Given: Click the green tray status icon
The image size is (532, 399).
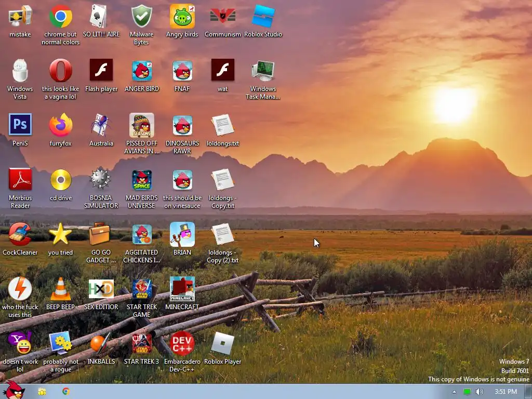Looking at the screenshot, I should coord(467,392).
